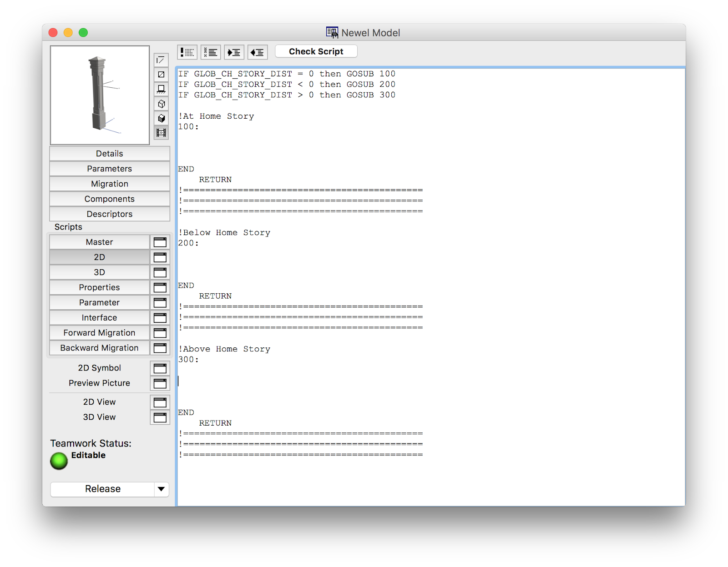Image resolution: width=728 pixels, height=567 pixels.
Task: Select the 2D script button
Action: [x=99, y=257]
